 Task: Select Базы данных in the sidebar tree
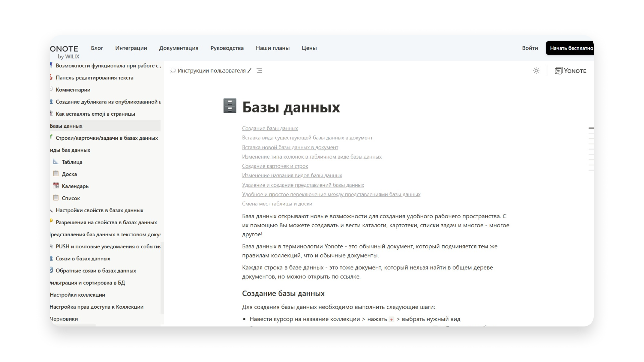pos(66,126)
